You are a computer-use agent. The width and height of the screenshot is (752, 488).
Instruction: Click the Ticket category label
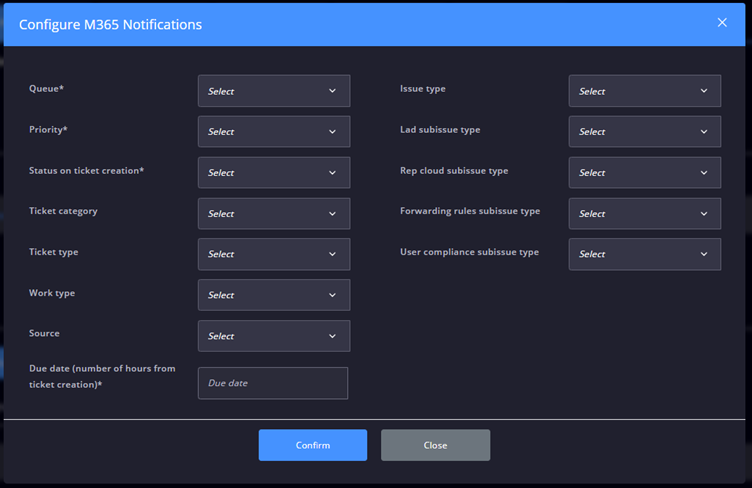(x=63, y=211)
